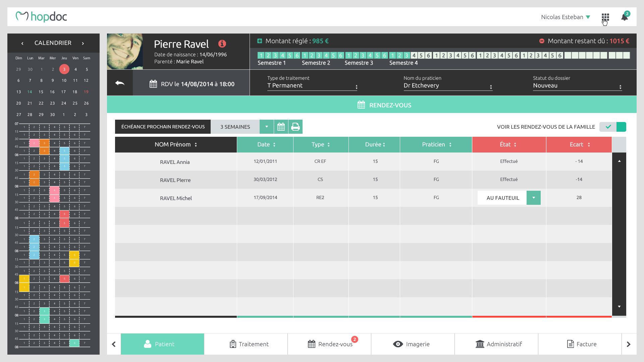644x362 pixels.
Task: Open the calendar picker icon
Action: click(281, 127)
